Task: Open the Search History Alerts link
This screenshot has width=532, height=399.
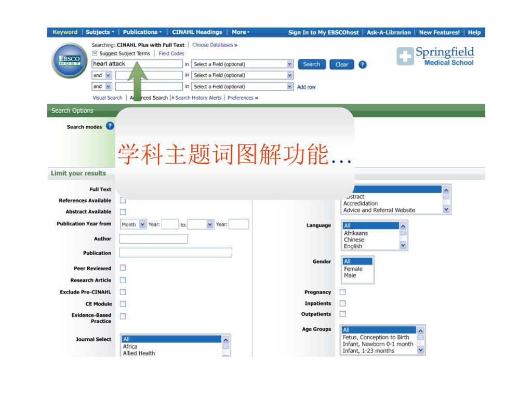Action: [198, 98]
